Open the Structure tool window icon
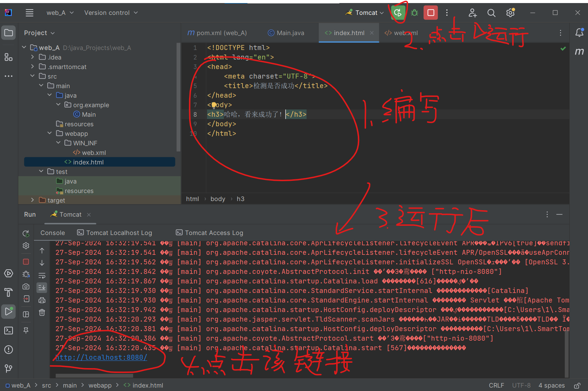Viewport: 588px width, 391px height. 8,57
